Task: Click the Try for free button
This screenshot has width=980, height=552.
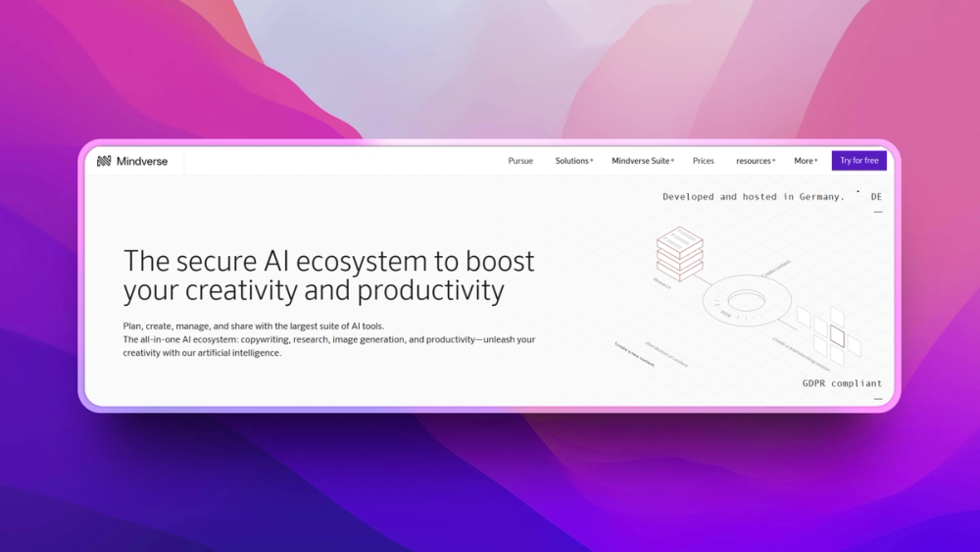Action: click(x=858, y=161)
